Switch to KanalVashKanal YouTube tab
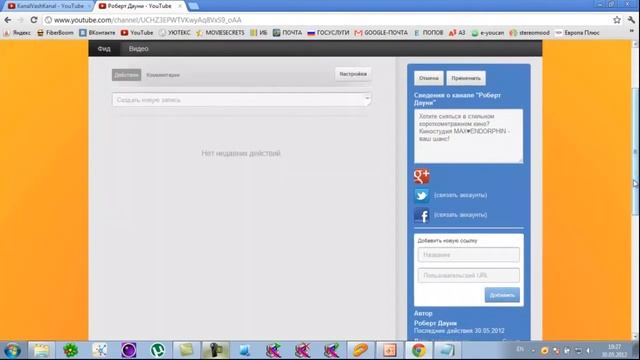The width and height of the screenshot is (640, 360). click(46, 6)
